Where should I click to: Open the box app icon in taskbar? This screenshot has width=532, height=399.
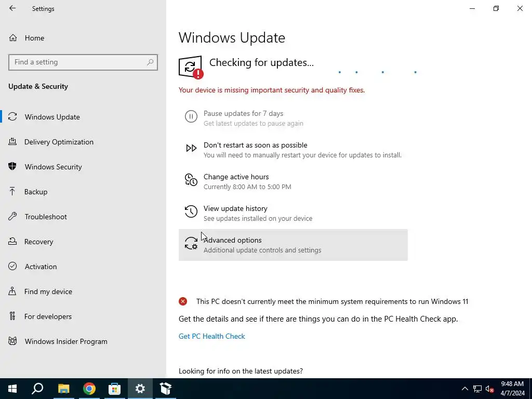pos(166,389)
